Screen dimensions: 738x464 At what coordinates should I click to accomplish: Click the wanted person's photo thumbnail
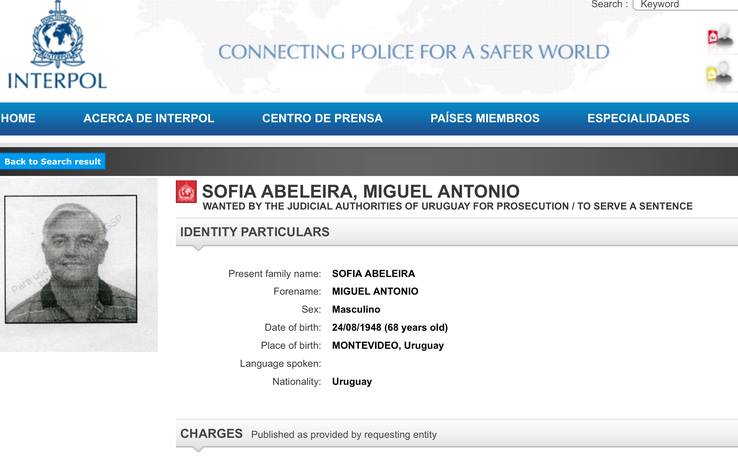pyautogui.click(x=79, y=263)
